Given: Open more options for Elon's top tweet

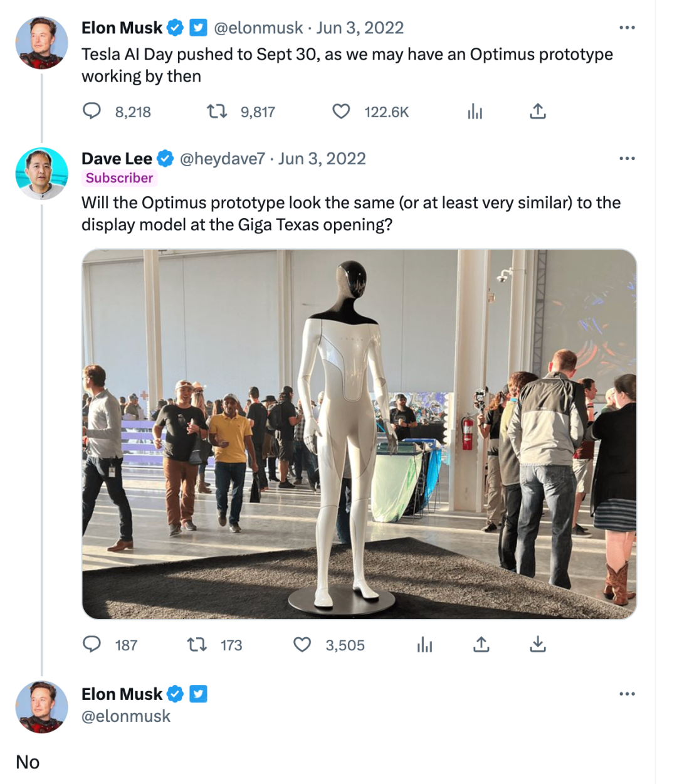Looking at the screenshot, I should 627,28.
